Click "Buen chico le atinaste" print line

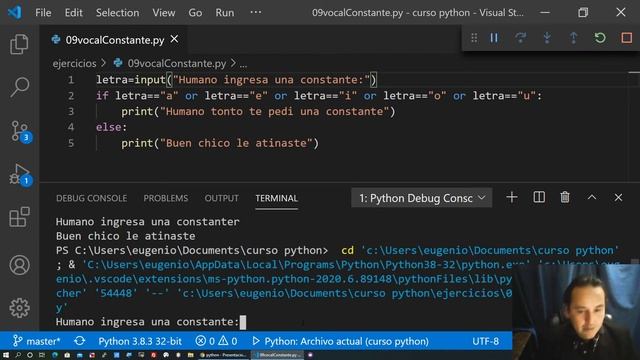click(220, 143)
